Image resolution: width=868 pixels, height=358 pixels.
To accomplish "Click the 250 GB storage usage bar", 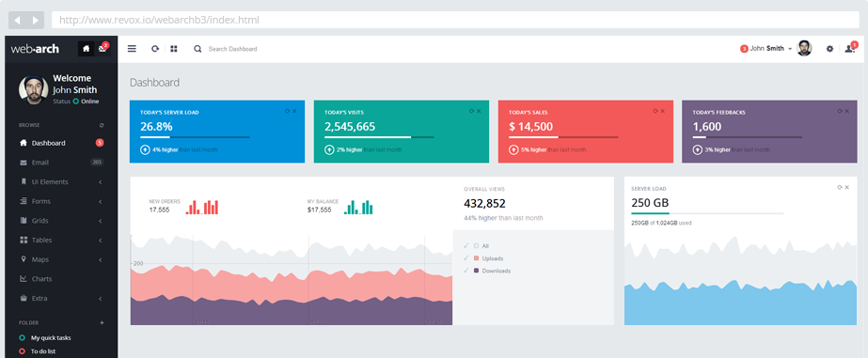I will pyautogui.click(x=707, y=213).
